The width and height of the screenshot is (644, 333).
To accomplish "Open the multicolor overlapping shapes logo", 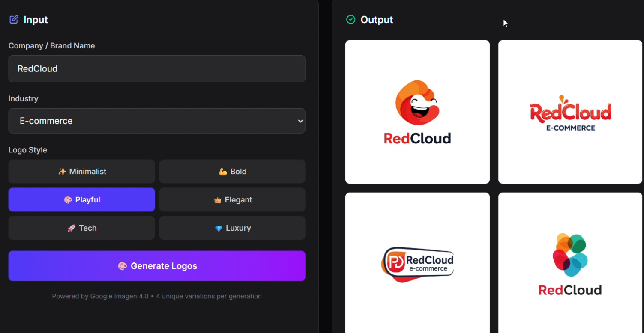I will pos(570,263).
